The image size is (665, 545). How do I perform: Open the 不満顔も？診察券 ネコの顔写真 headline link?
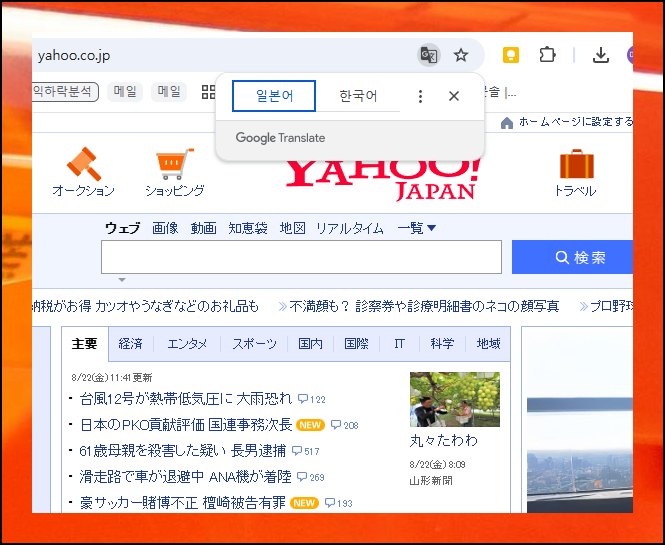click(424, 306)
